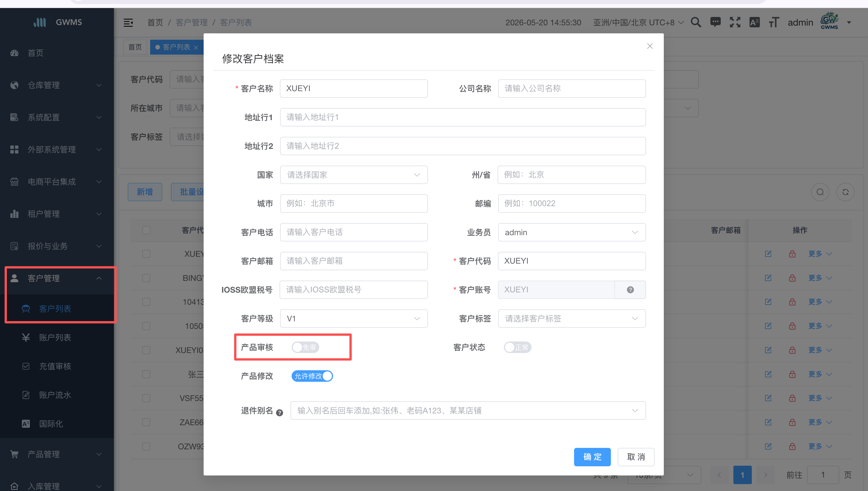Check the select-all checkbox in the table header
Viewport: 868px width, 491px height.
[146, 230]
